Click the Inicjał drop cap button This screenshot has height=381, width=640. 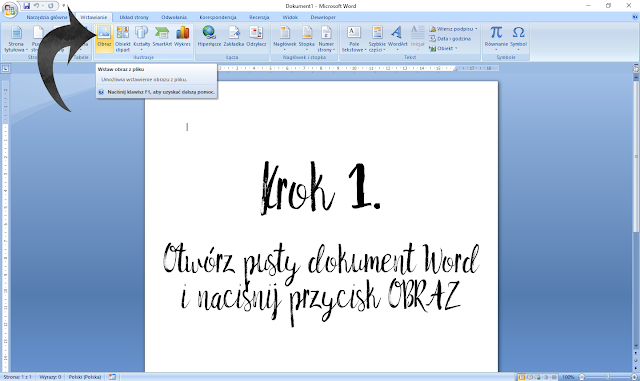coord(418,39)
